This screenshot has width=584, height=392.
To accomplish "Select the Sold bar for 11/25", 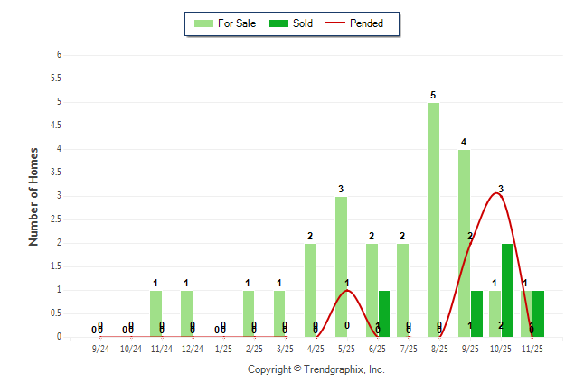I will [538, 313].
